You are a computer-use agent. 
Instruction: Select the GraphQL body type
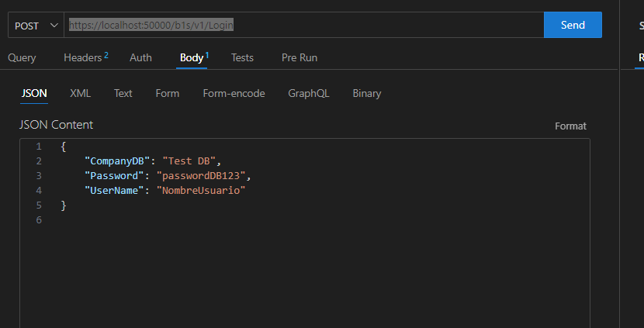click(308, 94)
